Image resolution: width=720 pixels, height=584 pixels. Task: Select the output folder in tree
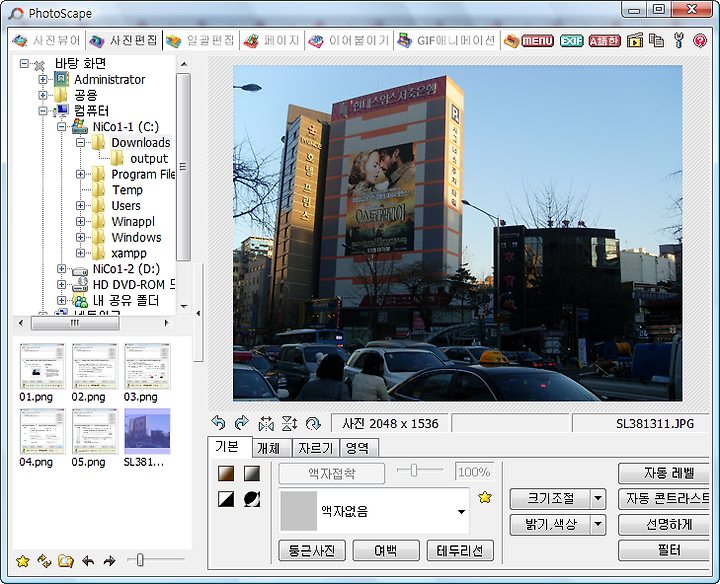pyautogui.click(x=149, y=158)
